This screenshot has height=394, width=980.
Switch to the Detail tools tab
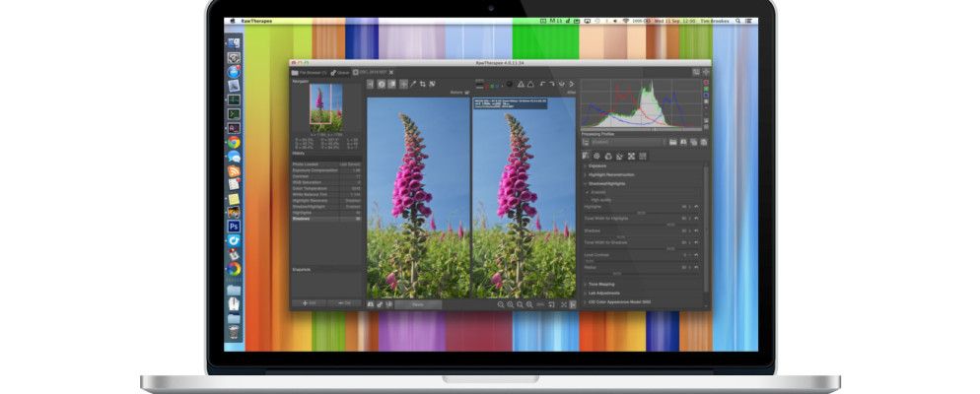pos(596,156)
